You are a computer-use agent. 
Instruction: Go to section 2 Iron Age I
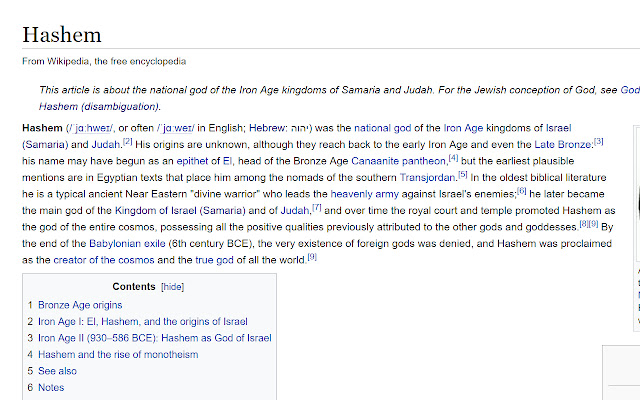[143, 322]
